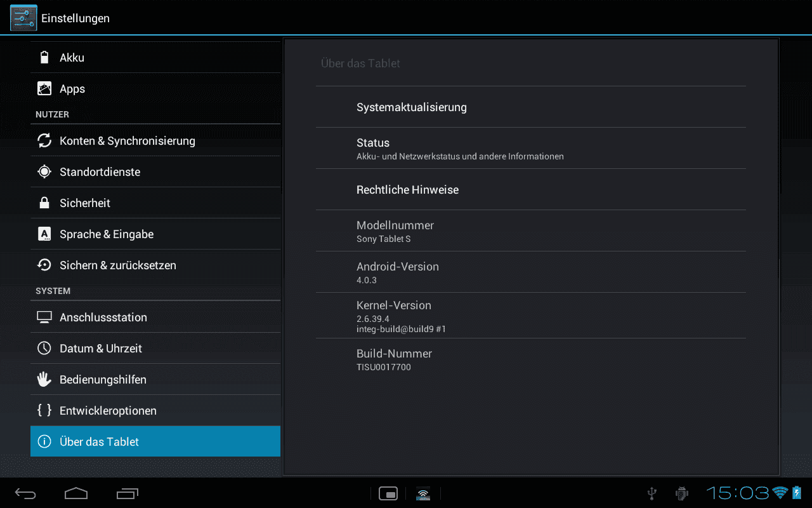Click the Einstellungen title text
812x508 pixels.
[x=75, y=18]
